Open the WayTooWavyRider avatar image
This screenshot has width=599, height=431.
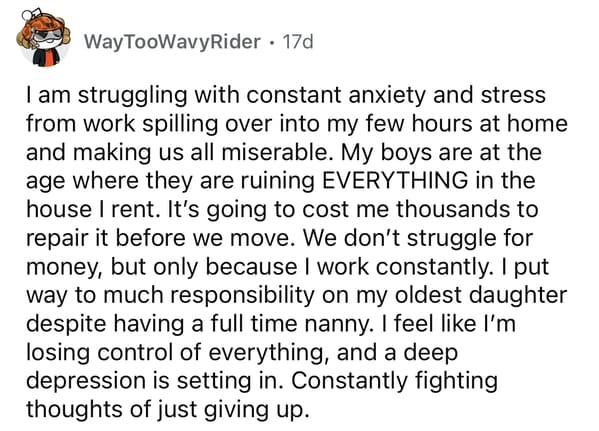coord(43,39)
